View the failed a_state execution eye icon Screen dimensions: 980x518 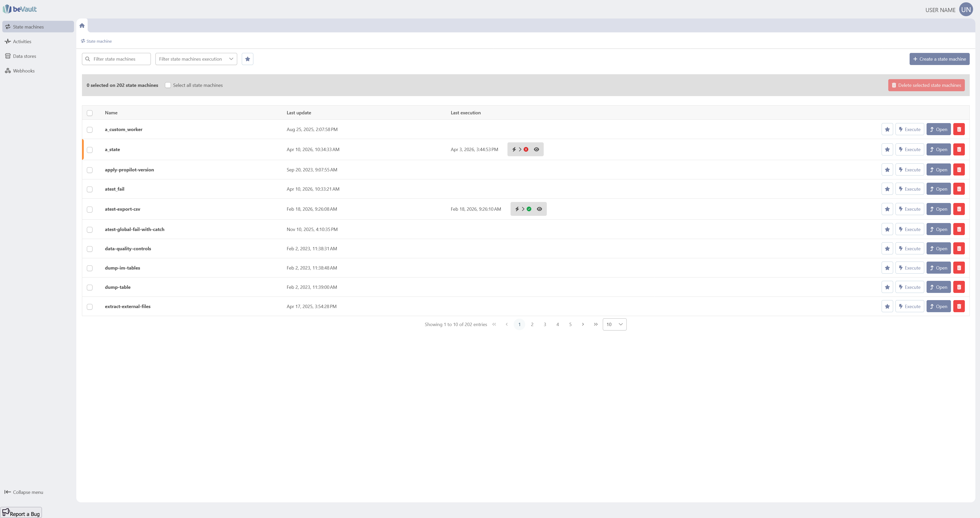[537, 150]
